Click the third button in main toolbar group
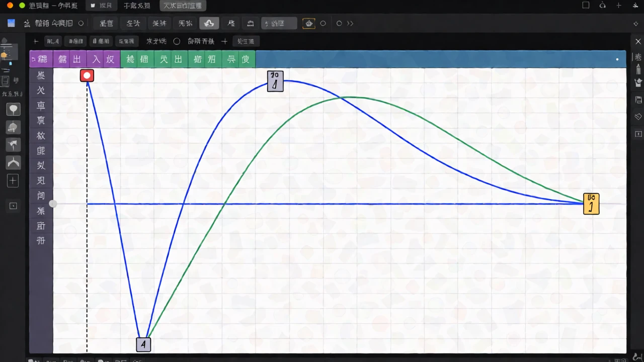Viewport: 644px width, 362px height. point(159,23)
